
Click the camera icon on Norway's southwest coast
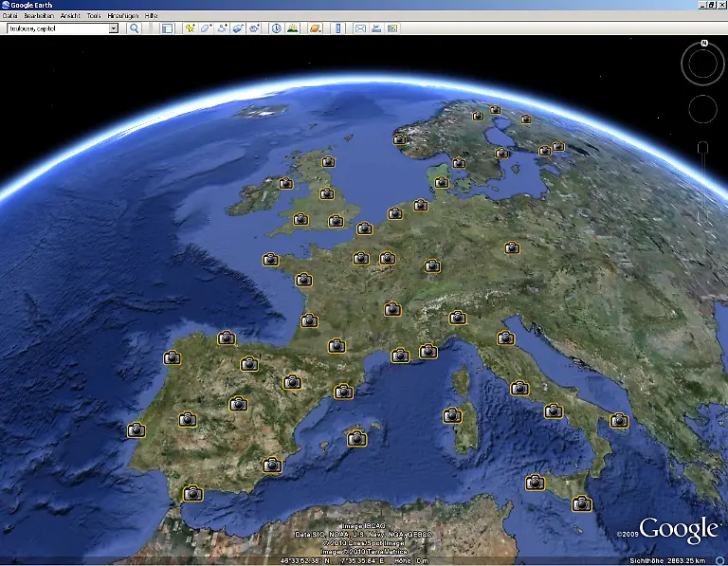pos(400,138)
